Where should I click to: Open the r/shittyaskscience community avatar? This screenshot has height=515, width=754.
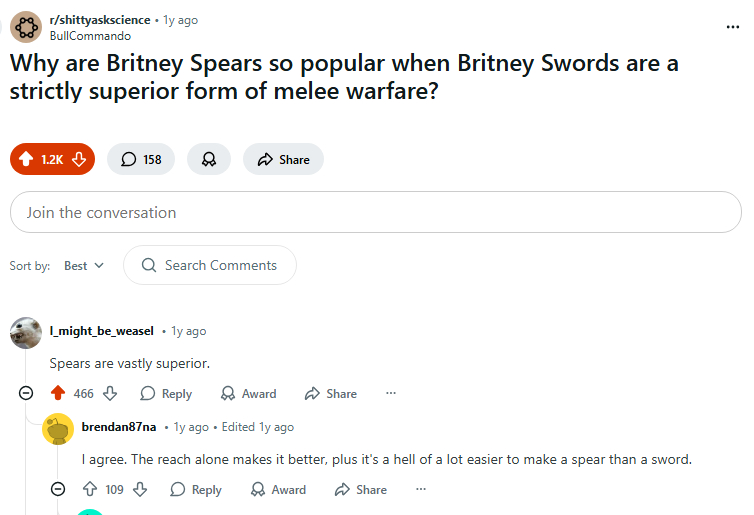[x=25, y=27]
